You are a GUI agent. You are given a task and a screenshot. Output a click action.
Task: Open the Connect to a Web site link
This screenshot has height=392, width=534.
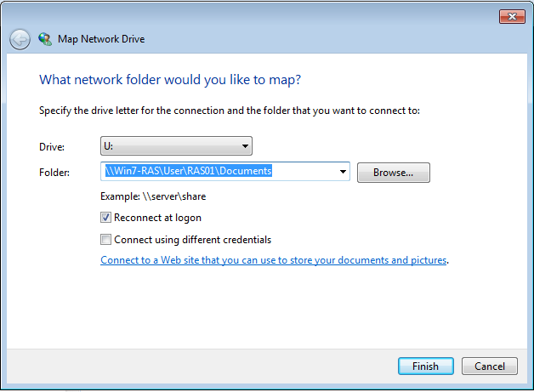coord(273,260)
